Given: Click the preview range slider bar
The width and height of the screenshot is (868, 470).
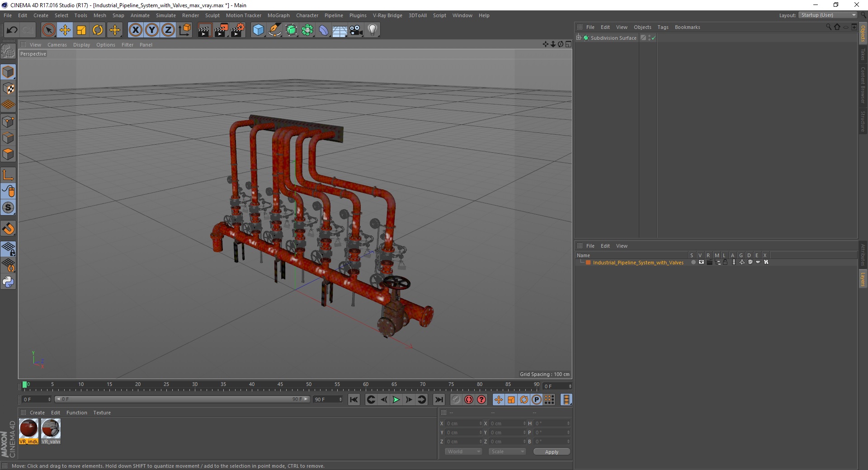Looking at the screenshot, I should tap(182, 399).
